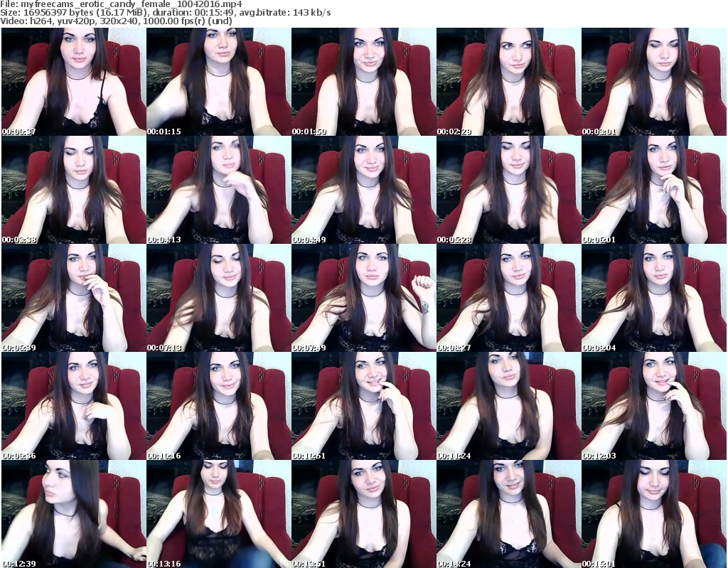
Task: Click the File name header line
Action: [121, 4]
